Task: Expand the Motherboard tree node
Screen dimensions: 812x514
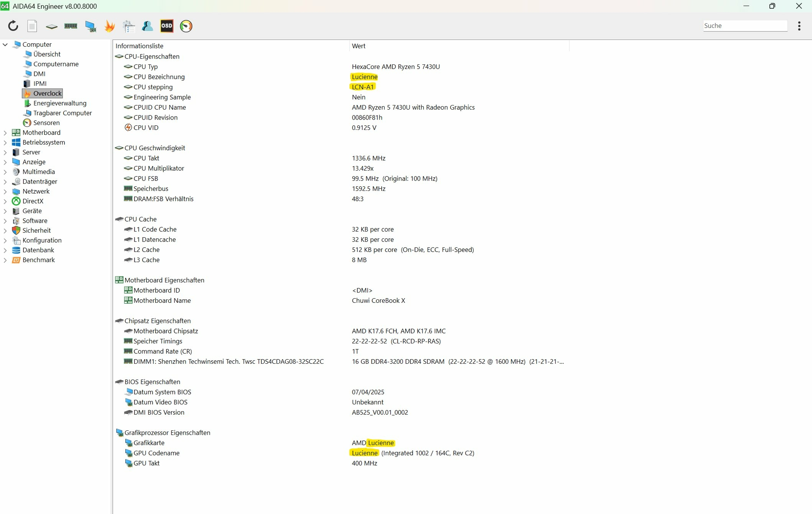Action: (5, 133)
